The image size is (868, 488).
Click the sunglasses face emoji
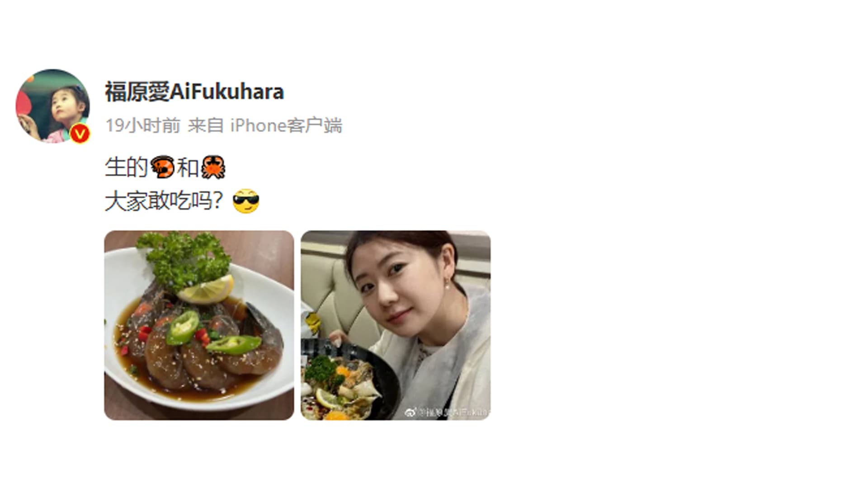(246, 201)
